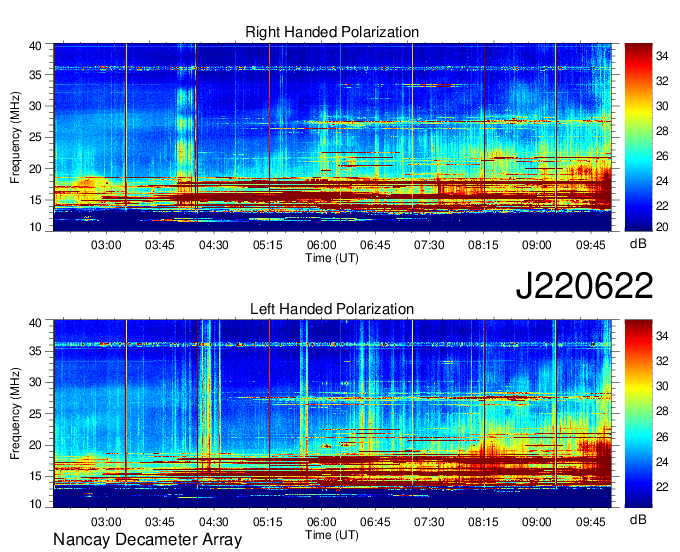680x552 pixels.
Task: Click the Right Handed Polarization spectrogram image
Action: coord(332,137)
